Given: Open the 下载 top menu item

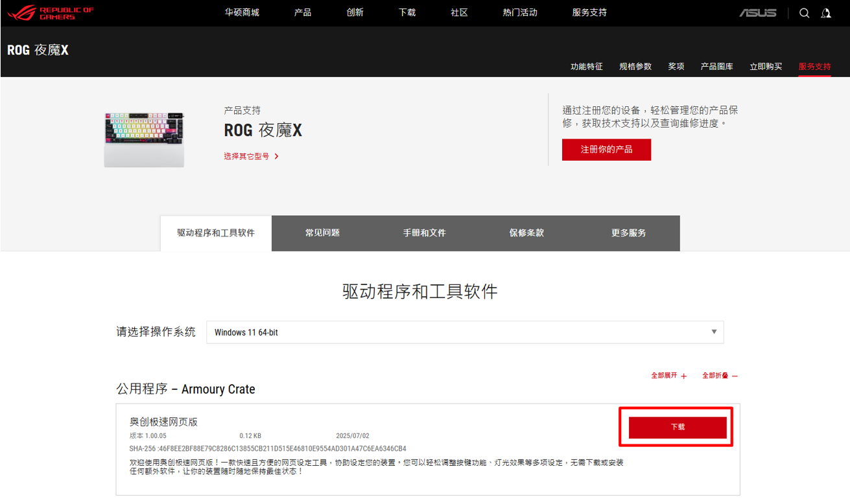Looking at the screenshot, I should click(x=407, y=13).
